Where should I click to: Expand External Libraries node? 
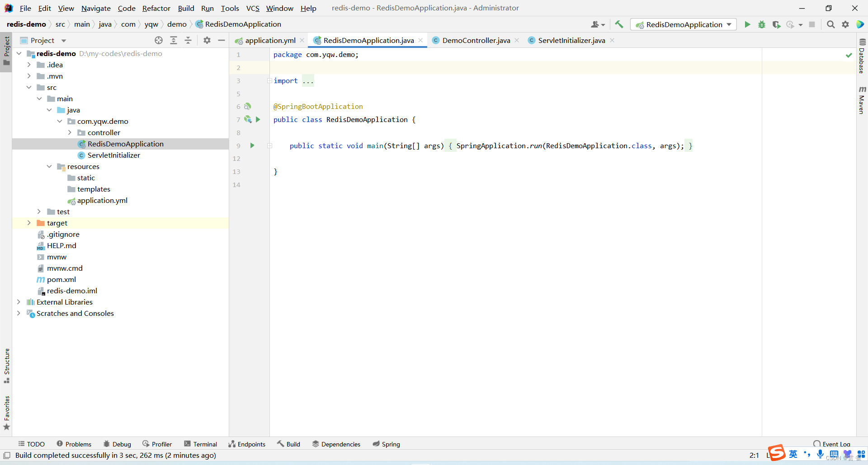(19, 302)
